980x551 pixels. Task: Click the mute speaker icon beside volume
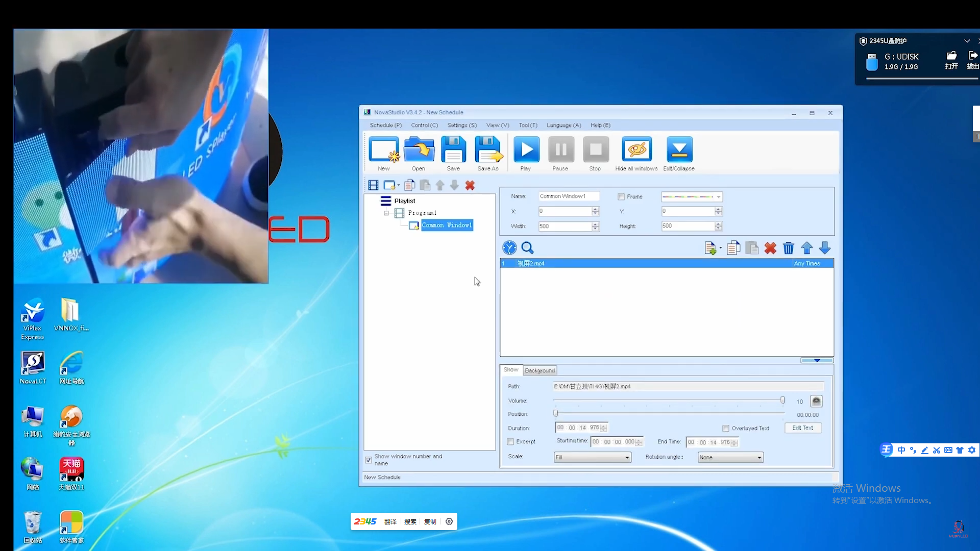pos(816,402)
